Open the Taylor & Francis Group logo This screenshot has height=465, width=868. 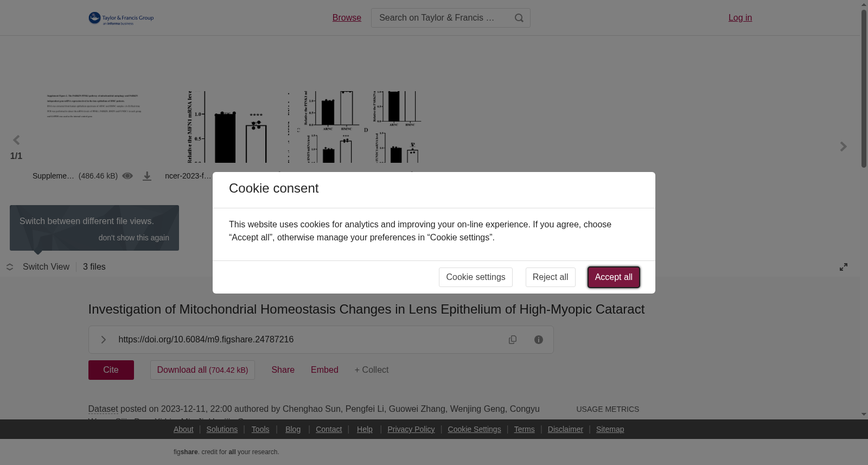pos(121,18)
